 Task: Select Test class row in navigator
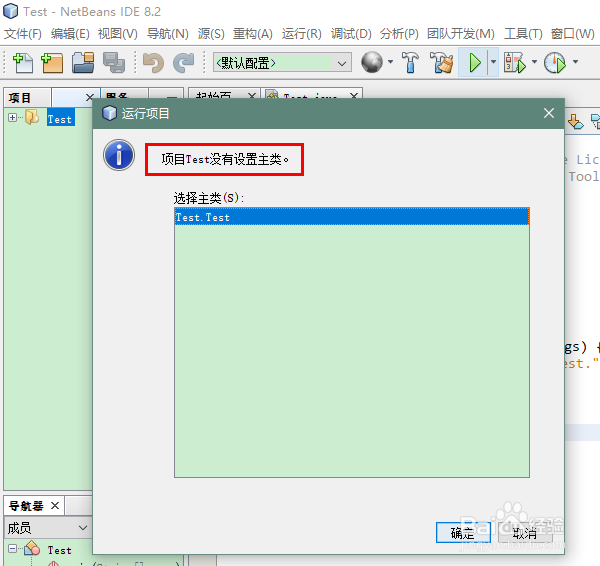pyautogui.click(x=60, y=550)
